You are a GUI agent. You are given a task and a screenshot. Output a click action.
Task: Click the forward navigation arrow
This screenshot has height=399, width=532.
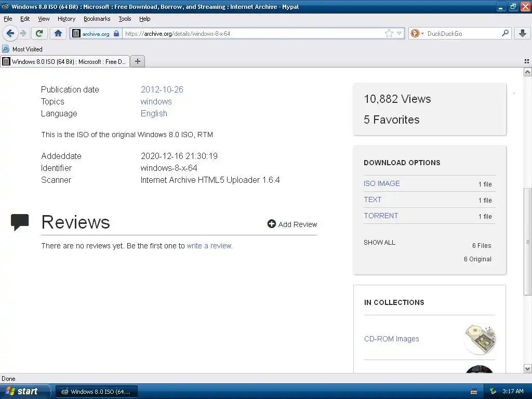(x=23, y=33)
